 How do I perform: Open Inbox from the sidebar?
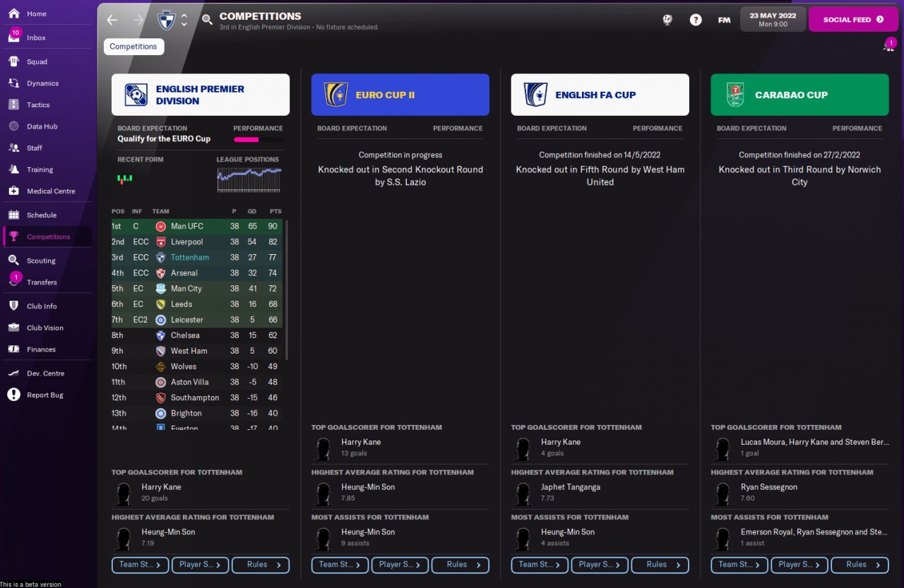click(36, 37)
